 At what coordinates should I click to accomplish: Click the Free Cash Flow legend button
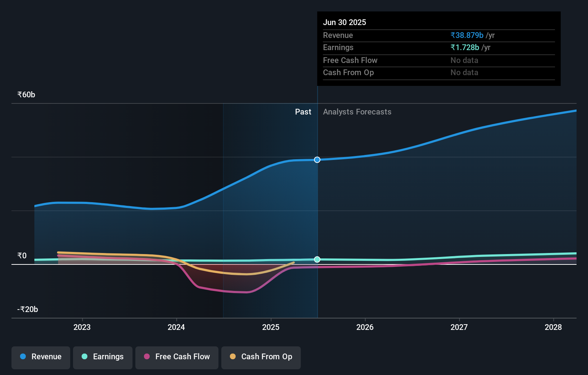(177, 357)
